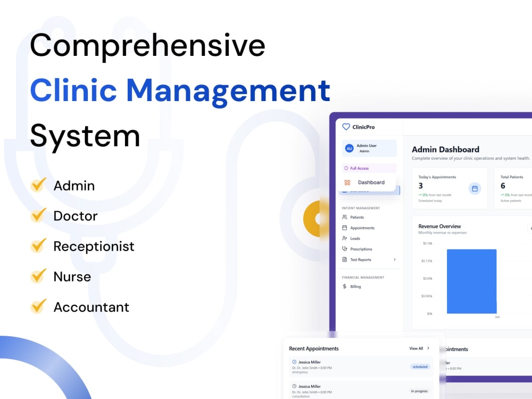
Task: Click the blue revenue bar in chart
Action: [471, 281]
